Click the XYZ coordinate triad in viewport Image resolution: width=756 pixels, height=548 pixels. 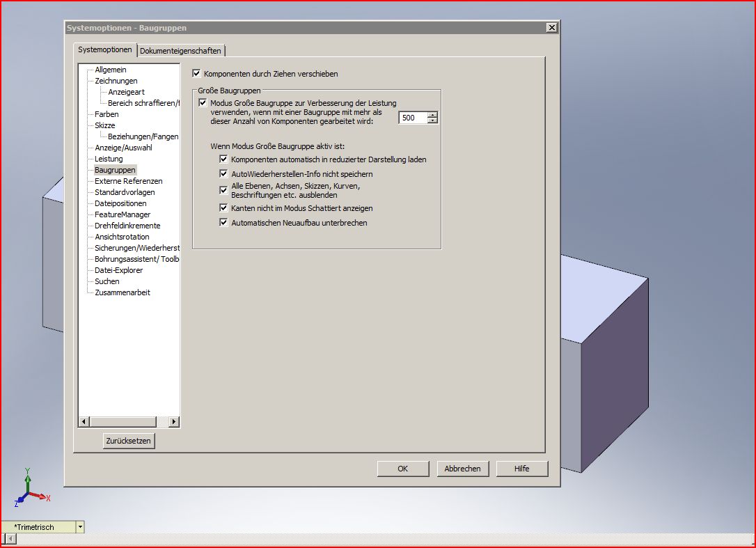point(32,487)
